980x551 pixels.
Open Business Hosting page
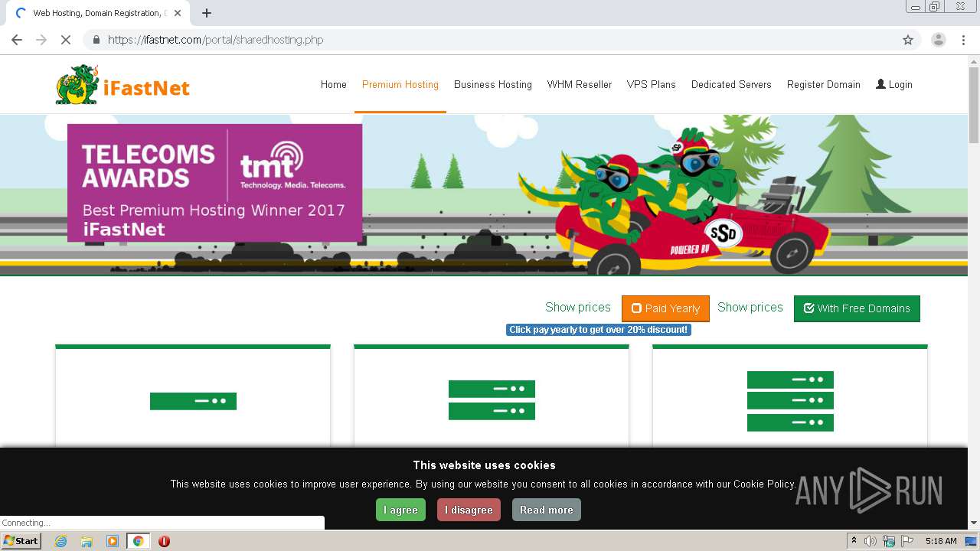tap(493, 85)
